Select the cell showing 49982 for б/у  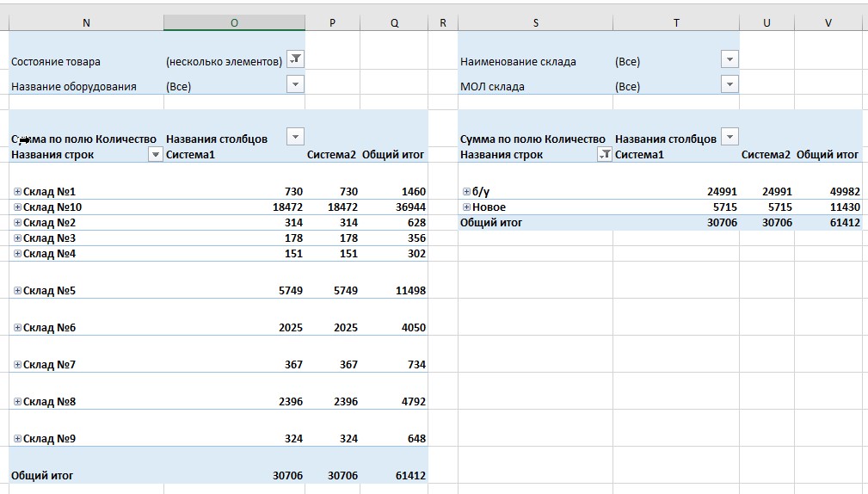840,192
